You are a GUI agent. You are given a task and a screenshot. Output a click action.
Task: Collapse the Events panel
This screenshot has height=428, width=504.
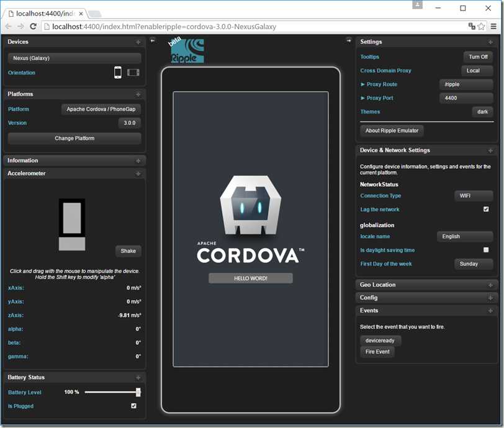(x=490, y=311)
